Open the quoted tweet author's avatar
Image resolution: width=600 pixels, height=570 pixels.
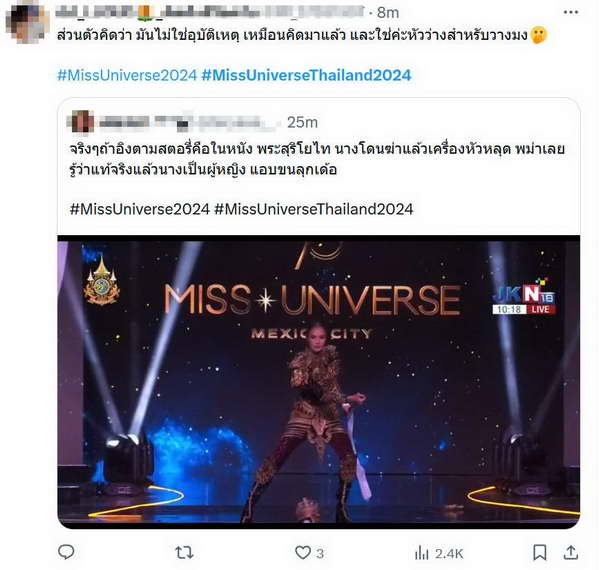click(81, 122)
